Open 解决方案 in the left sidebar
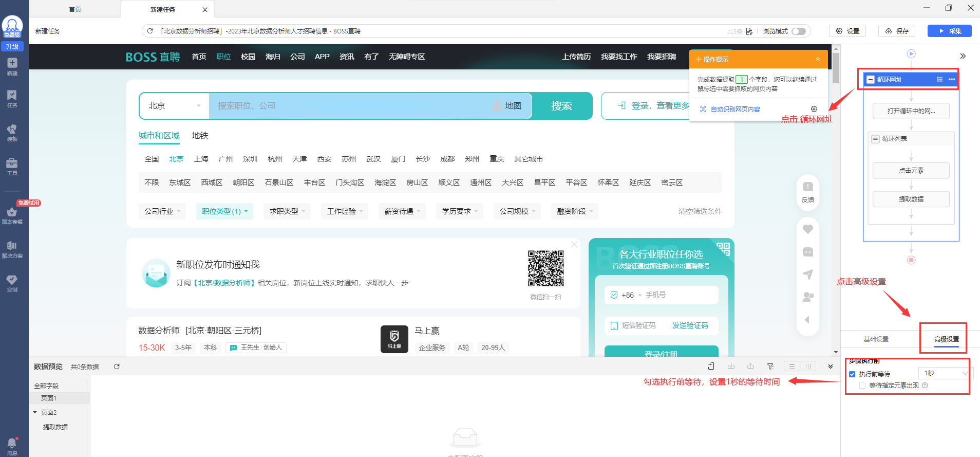980x457 pixels. coord(12,250)
